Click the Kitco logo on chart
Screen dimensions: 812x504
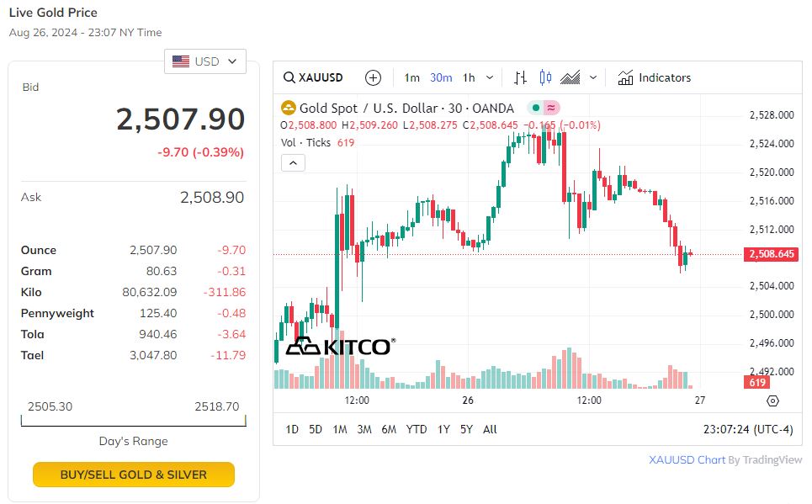(340, 347)
